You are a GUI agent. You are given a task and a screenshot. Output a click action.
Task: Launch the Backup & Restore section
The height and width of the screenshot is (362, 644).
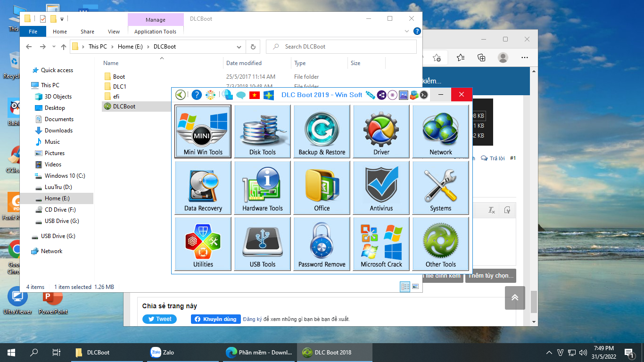click(322, 132)
